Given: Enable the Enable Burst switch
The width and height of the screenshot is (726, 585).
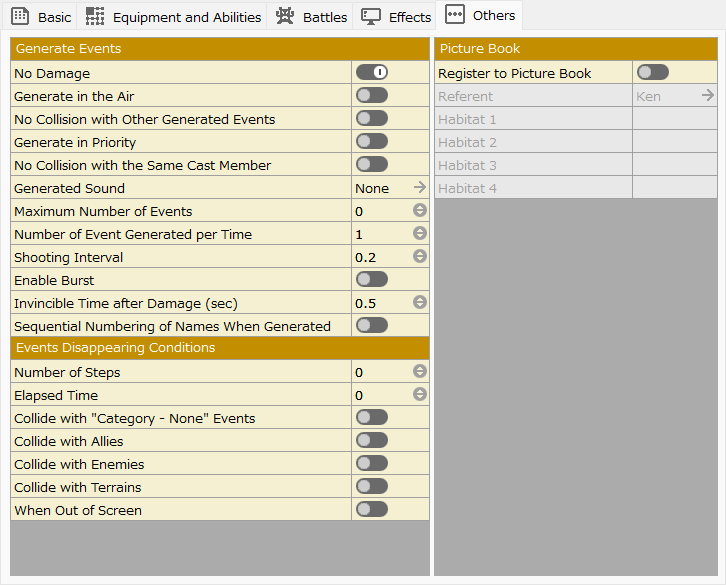Looking at the screenshot, I should click(x=372, y=280).
